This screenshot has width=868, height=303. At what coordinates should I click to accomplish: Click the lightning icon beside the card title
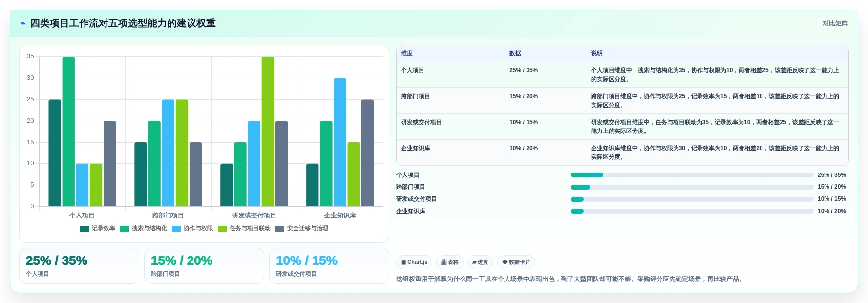pyautogui.click(x=22, y=23)
